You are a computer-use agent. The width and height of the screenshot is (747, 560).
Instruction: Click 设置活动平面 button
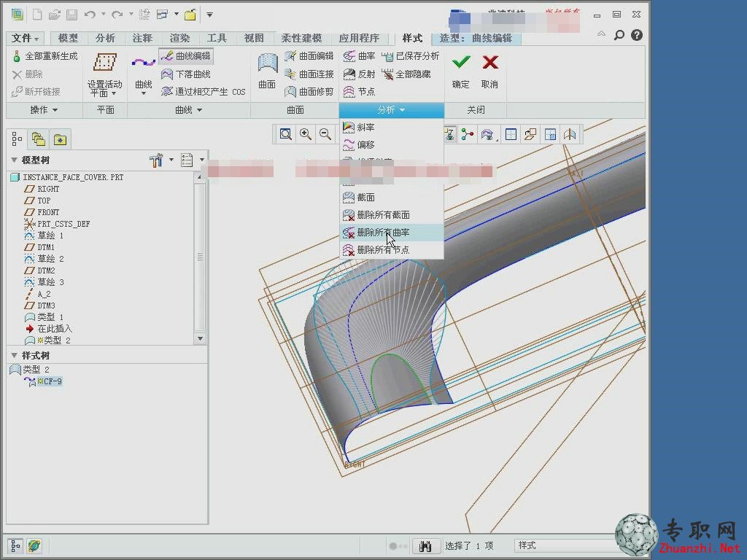(105, 74)
